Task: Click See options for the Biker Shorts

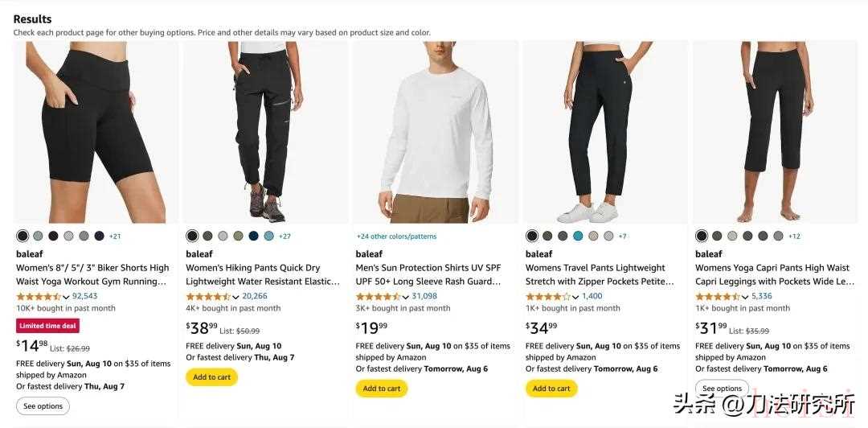Action: pyautogui.click(x=43, y=405)
